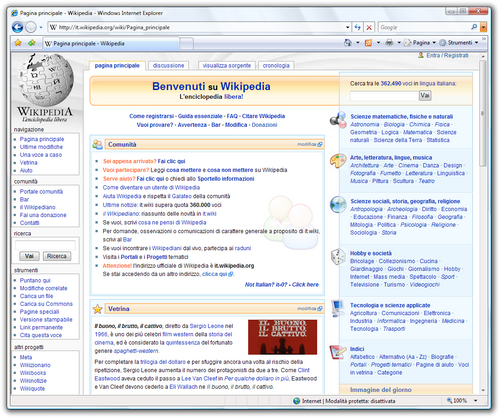The width and height of the screenshot is (500, 418).
Task: Click the globe icon beside Scienze sociali
Action: tap(338, 204)
